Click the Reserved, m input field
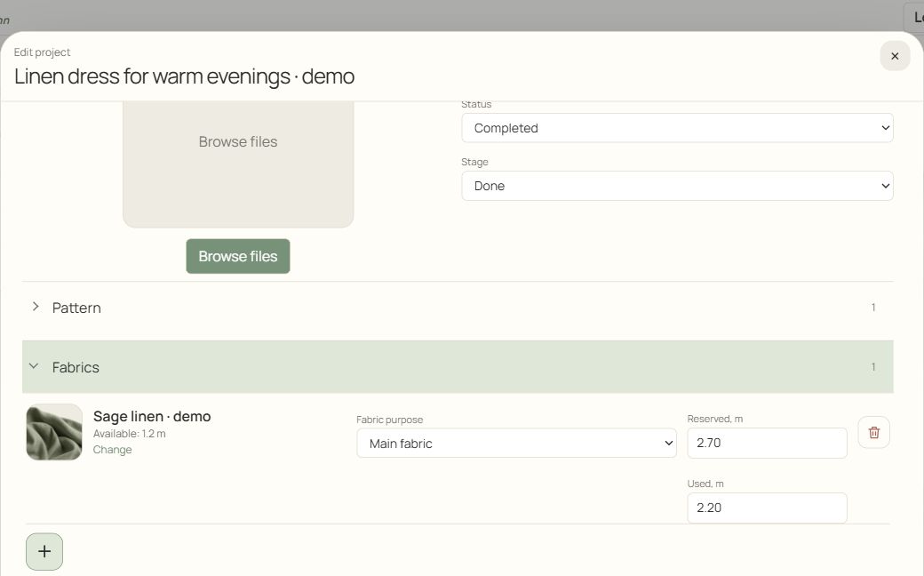924x576 pixels. click(767, 443)
